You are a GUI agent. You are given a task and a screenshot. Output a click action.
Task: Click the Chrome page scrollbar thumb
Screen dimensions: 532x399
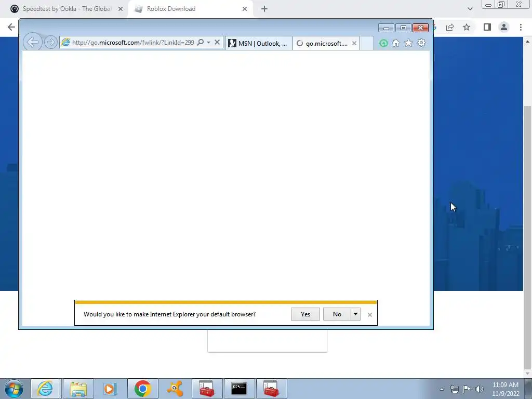pos(528,237)
